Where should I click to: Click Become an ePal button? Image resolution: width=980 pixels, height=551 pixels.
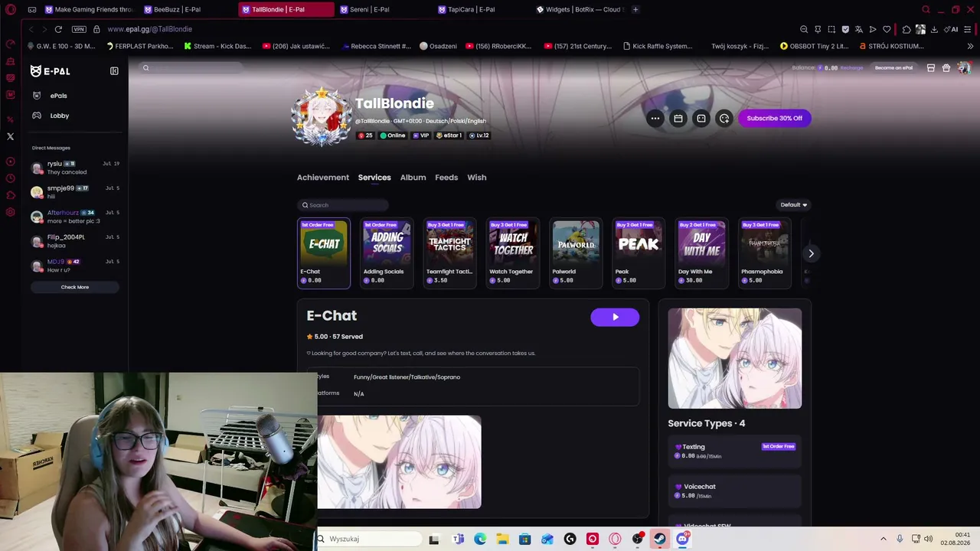[x=893, y=68]
